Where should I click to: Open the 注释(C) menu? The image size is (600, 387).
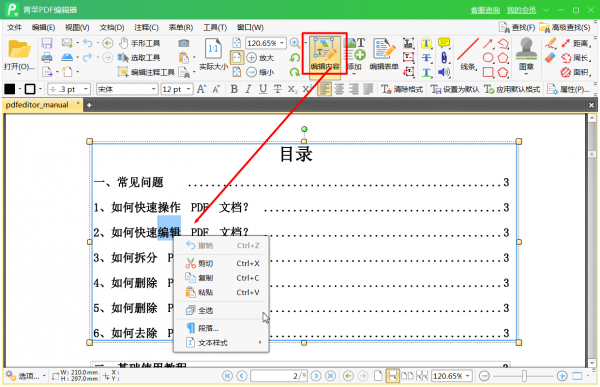coord(146,28)
